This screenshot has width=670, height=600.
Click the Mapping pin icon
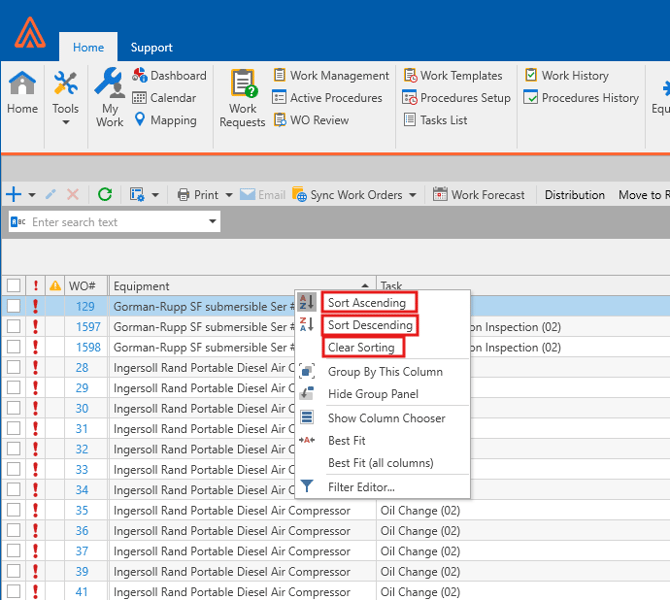click(x=140, y=120)
